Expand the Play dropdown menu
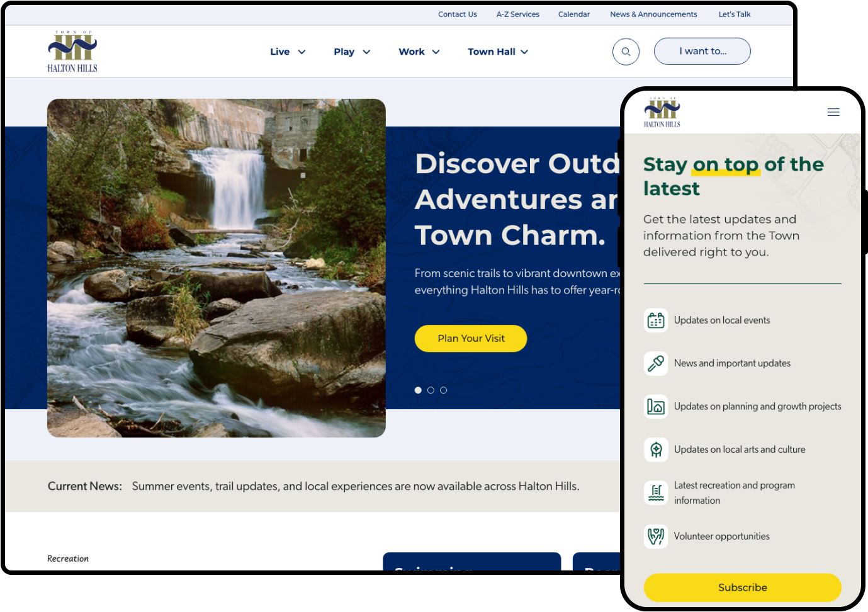This screenshot has width=868, height=612. (352, 52)
